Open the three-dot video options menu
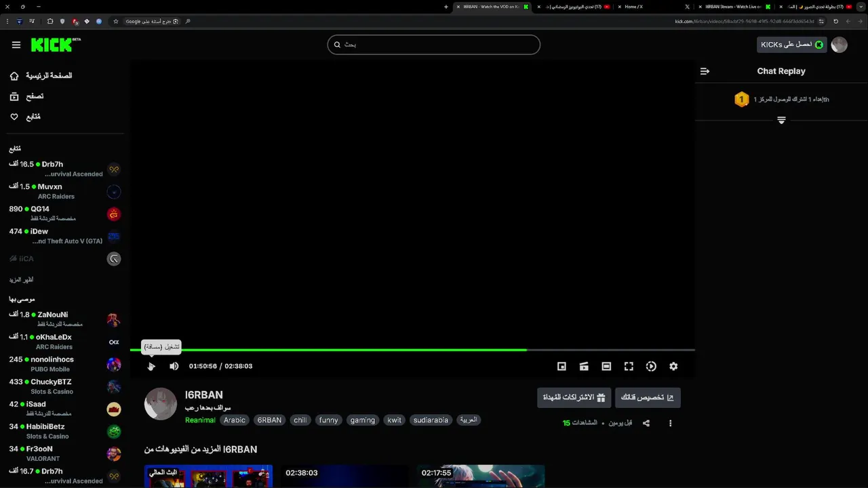868x488 pixels. (671, 423)
